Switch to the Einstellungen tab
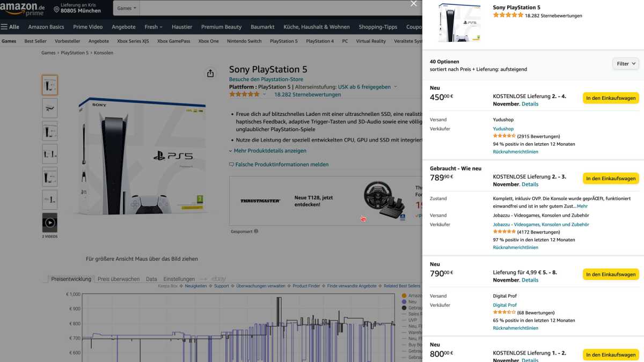The height and width of the screenshot is (362, 644). point(179,279)
